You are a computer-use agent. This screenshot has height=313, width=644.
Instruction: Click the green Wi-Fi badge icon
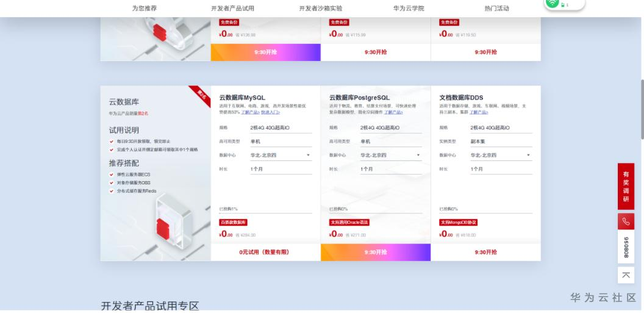(x=553, y=2)
